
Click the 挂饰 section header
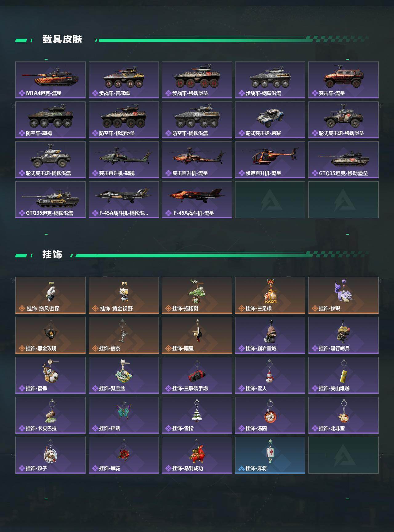pos(52,255)
